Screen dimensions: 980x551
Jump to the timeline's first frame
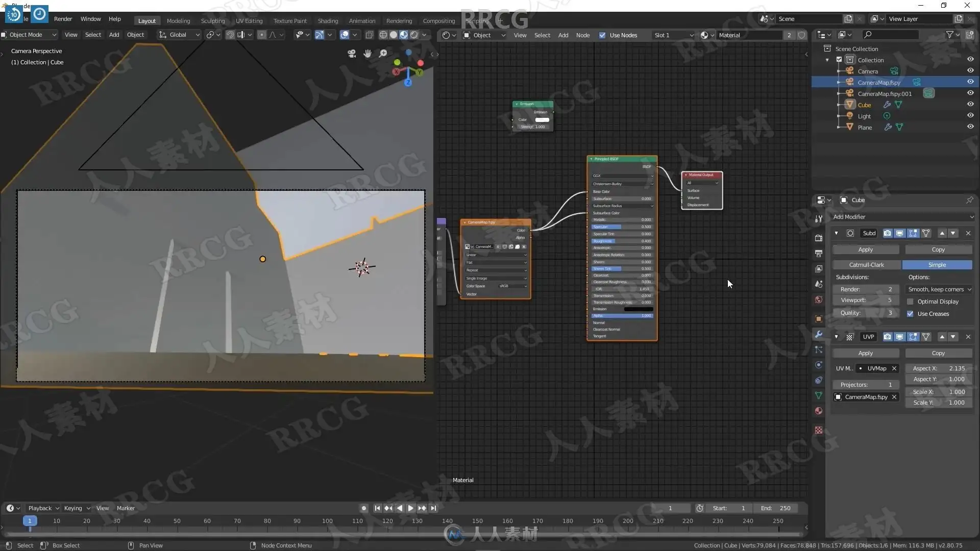pyautogui.click(x=377, y=508)
